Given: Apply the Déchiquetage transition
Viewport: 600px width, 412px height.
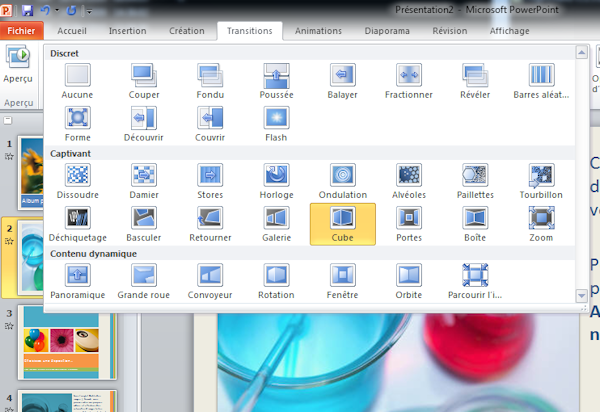Looking at the screenshot, I should (77, 223).
